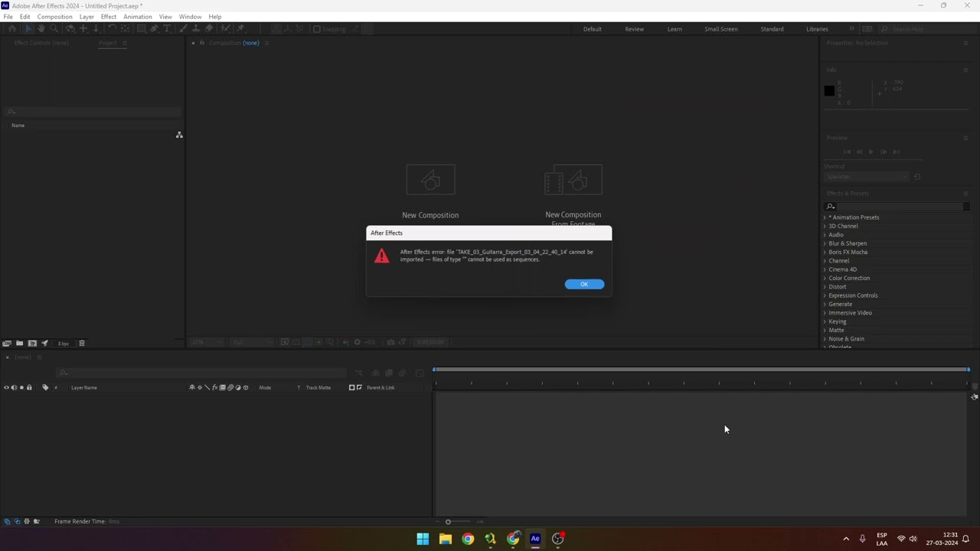The width and height of the screenshot is (980, 551).
Task: Click the Puppet Pin tool
Action: (x=240, y=29)
